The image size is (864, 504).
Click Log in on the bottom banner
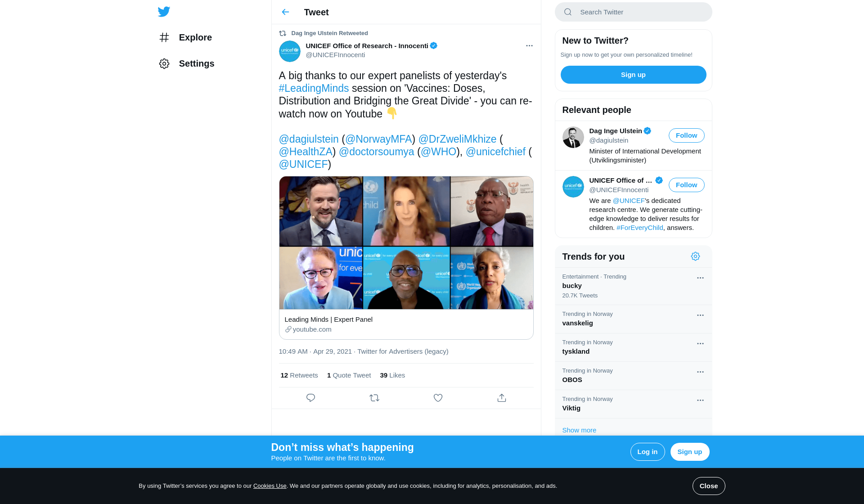click(647, 452)
